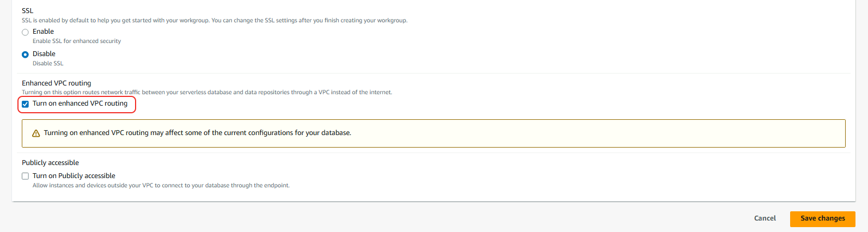Click the Publicly accessible section heading
The width and height of the screenshot is (868, 232).
pos(50,163)
